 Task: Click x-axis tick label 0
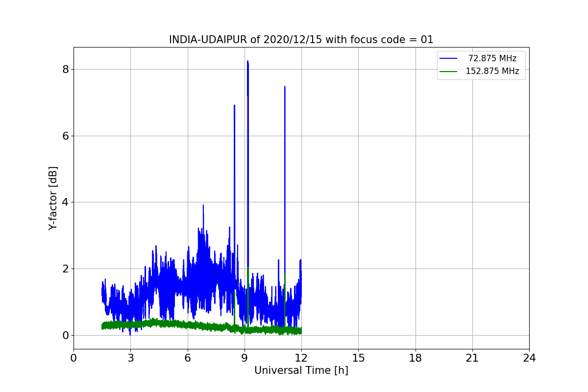tap(73, 358)
